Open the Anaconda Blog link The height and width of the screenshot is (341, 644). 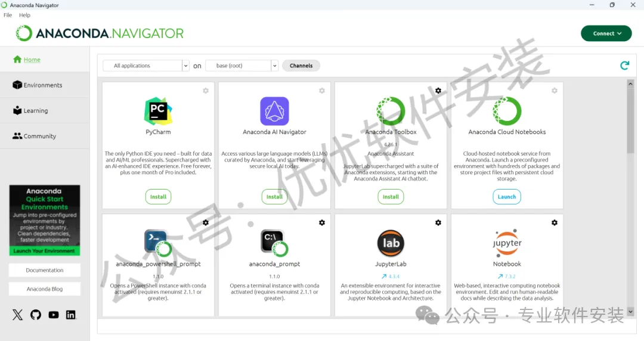point(44,289)
